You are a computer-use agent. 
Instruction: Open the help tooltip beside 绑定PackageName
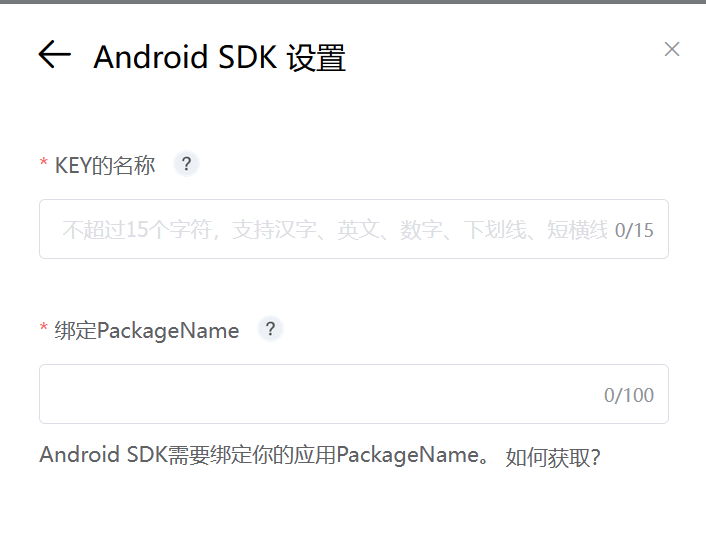coord(270,329)
